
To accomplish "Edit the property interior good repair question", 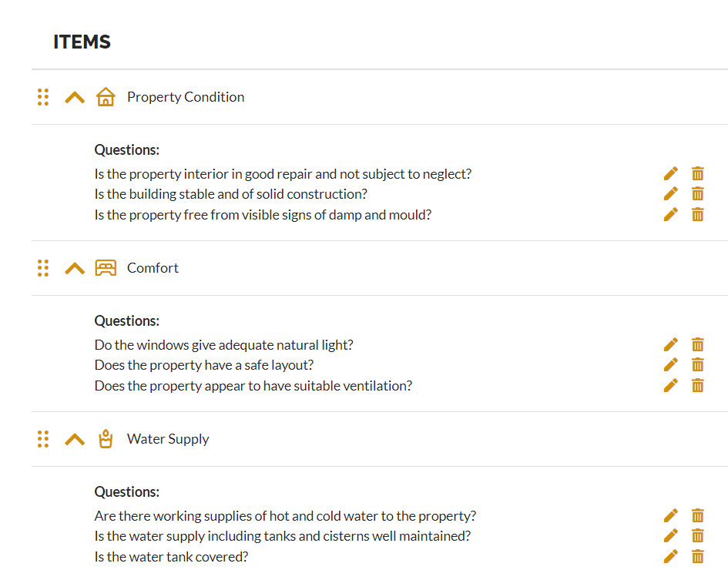I will coord(670,173).
